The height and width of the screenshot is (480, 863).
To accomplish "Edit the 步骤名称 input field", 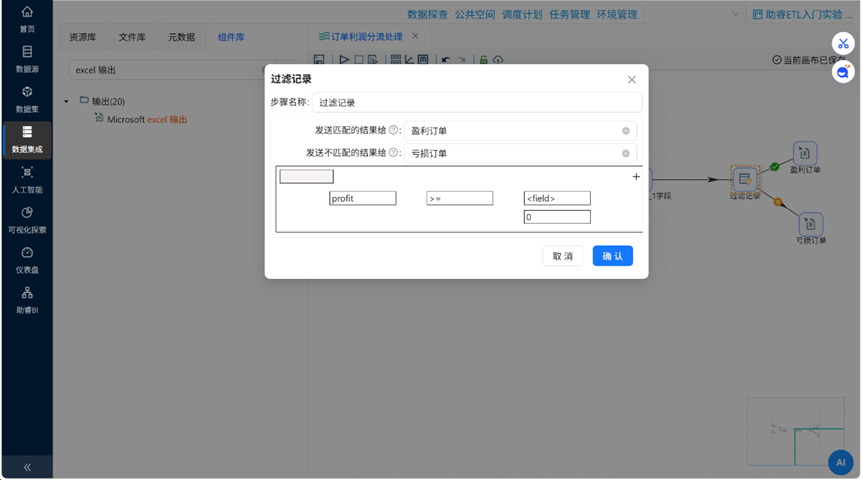I will point(477,102).
